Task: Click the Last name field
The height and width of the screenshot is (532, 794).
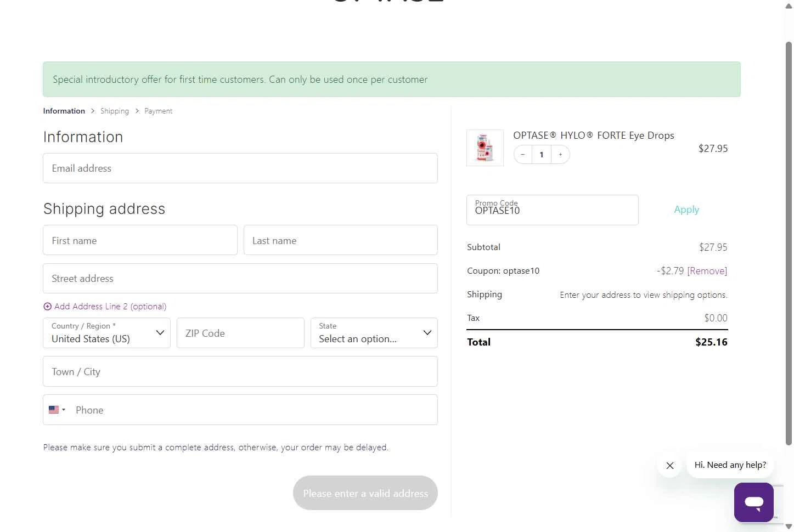Action: (x=341, y=240)
